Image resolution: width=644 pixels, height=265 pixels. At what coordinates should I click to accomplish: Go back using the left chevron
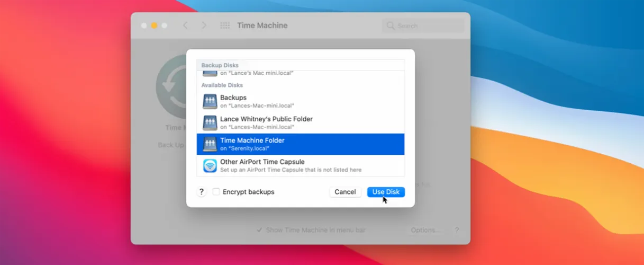point(185,25)
